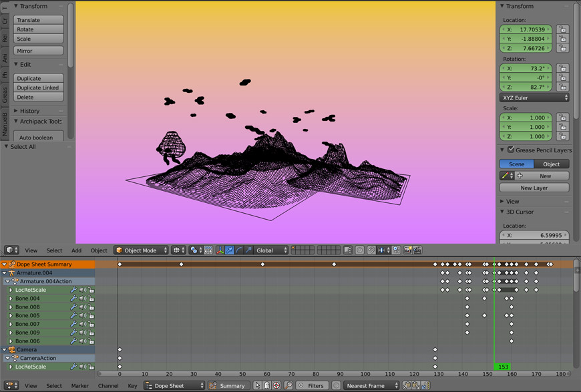
Task: Open the Marker menu in dope sheet
Action: pyautogui.click(x=80, y=386)
